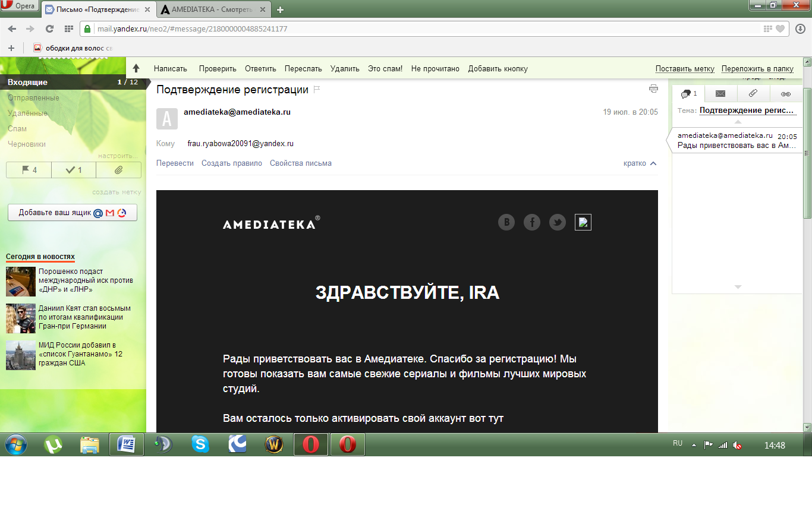
Task: Open the Windows Start menu
Action: [x=15, y=444]
